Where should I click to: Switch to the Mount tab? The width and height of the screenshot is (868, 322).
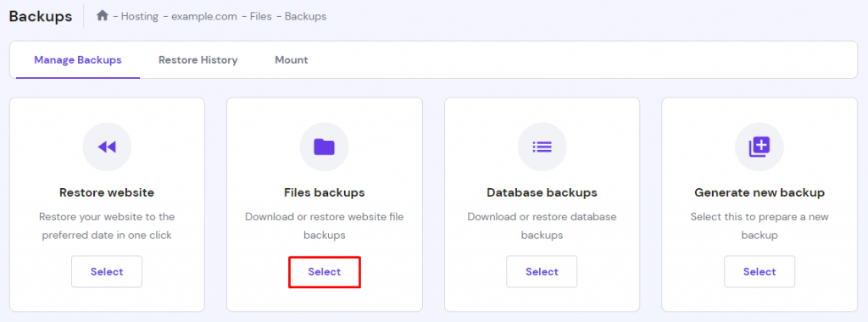(292, 60)
